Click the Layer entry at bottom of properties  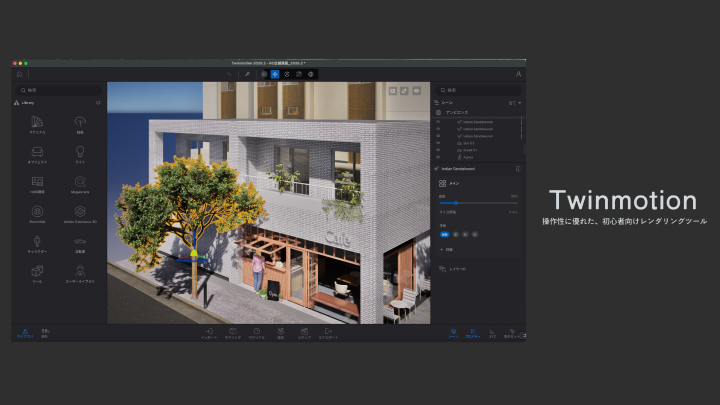(453, 269)
